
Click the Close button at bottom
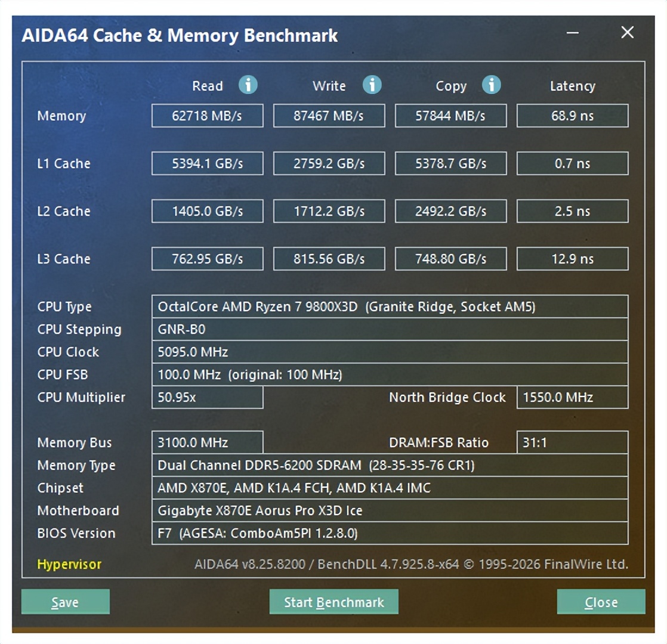[601, 602]
